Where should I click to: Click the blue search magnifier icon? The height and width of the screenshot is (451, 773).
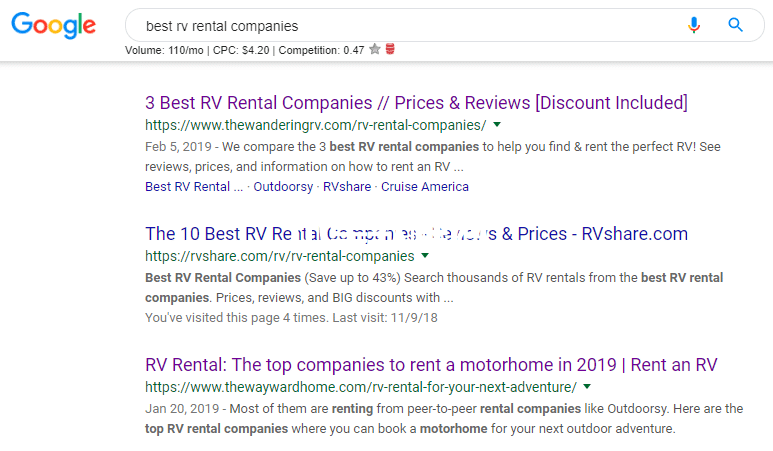[736, 25]
